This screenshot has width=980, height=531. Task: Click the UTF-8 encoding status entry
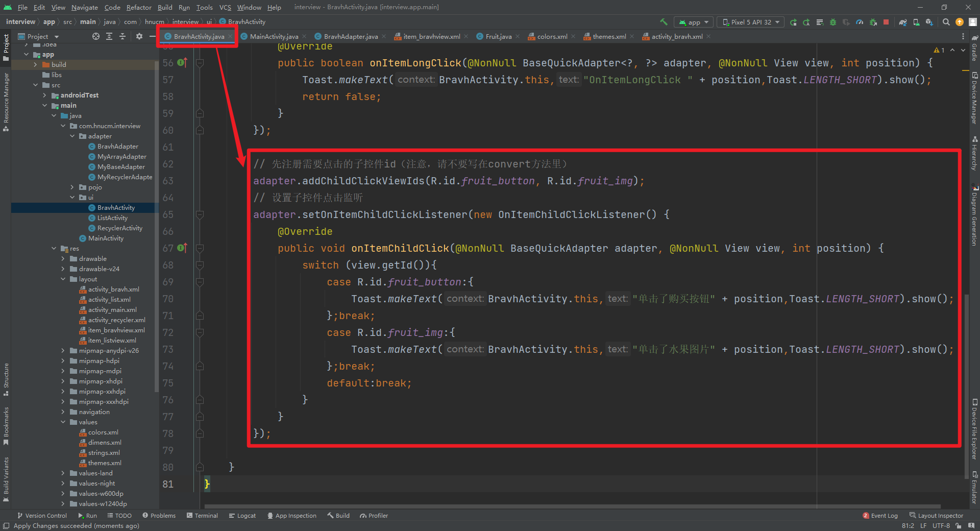coord(941,526)
